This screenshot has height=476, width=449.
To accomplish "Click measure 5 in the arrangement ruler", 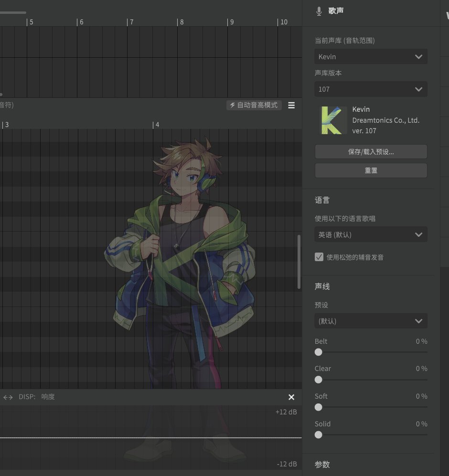I will [32, 22].
